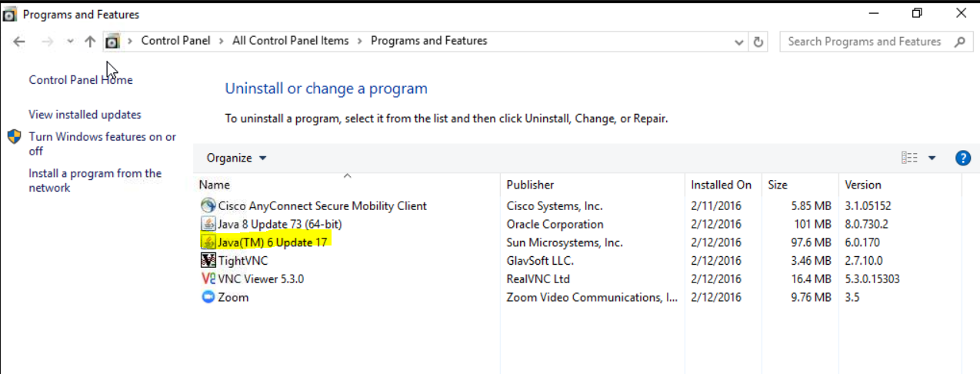The image size is (980, 374).
Task: Go up one level with Up arrow
Action: (90, 42)
